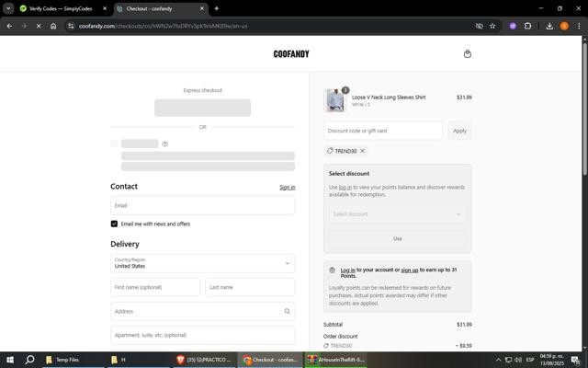Click the Last name field
Image resolution: width=588 pixels, height=368 pixels.
pos(250,287)
